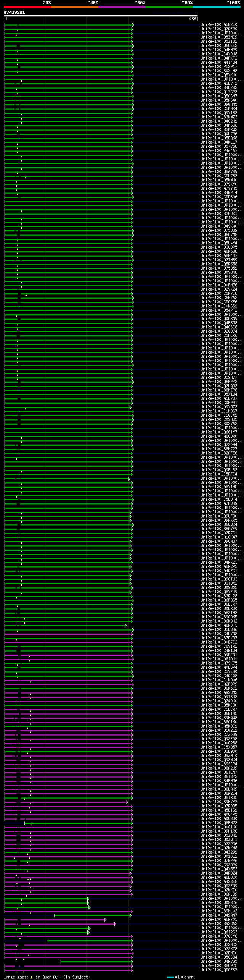Select the UniRef100_Q4PDZ4 label
The width and height of the screenshot is (244, 980).
tap(219, 873)
